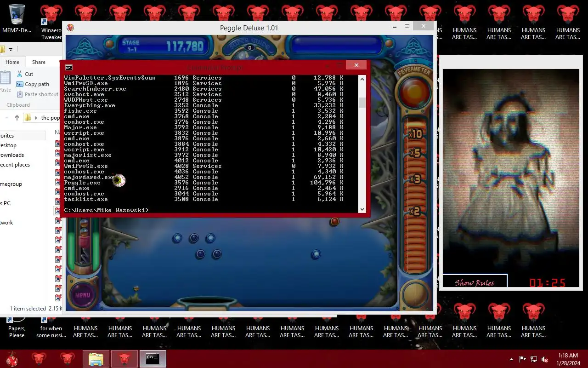Image resolution: width=588 pixels, height=368 pixels.
Task: Select This PC in Explorer navigation pane
Action: tap(6, 203)
